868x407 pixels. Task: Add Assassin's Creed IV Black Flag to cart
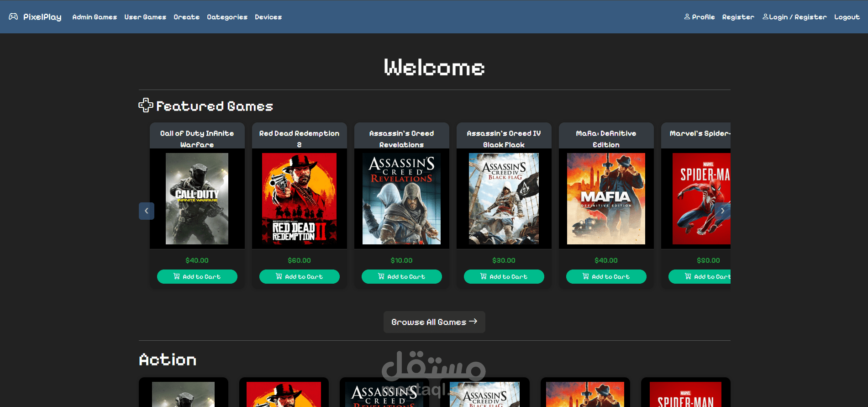[504, 276]
